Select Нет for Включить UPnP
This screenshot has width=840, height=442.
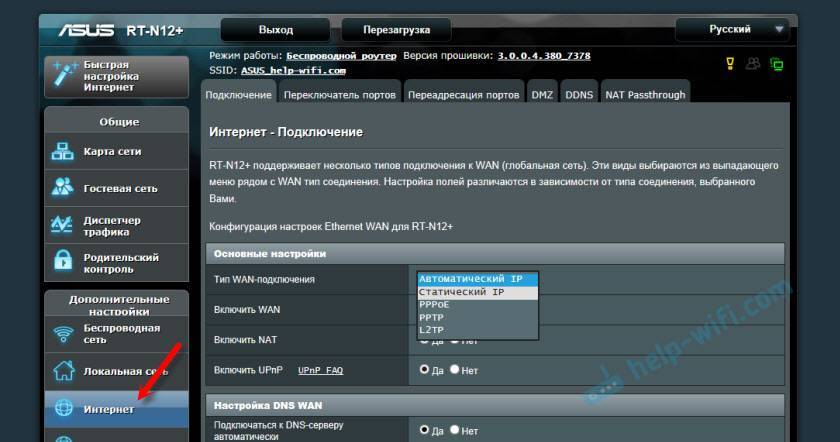point(454,370)
